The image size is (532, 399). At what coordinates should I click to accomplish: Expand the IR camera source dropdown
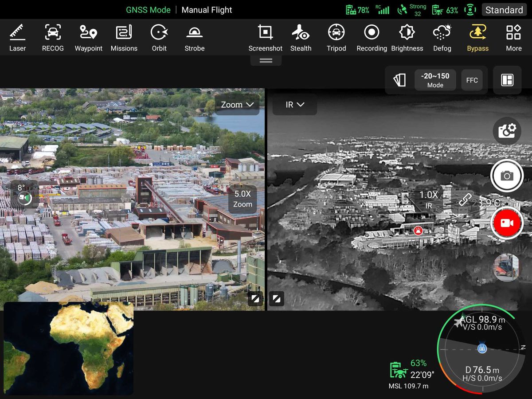click(294, 105)
